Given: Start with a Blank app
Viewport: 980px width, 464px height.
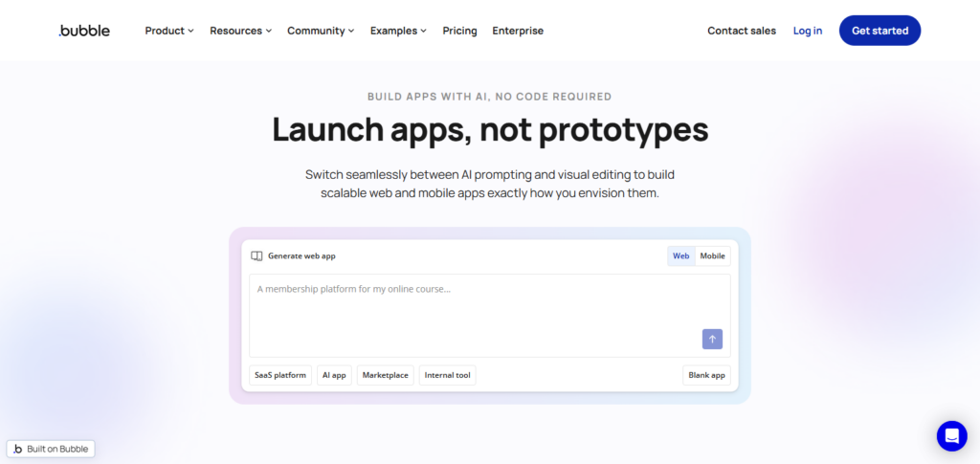Looking at the screenshot, I should [x=706, y=375].
